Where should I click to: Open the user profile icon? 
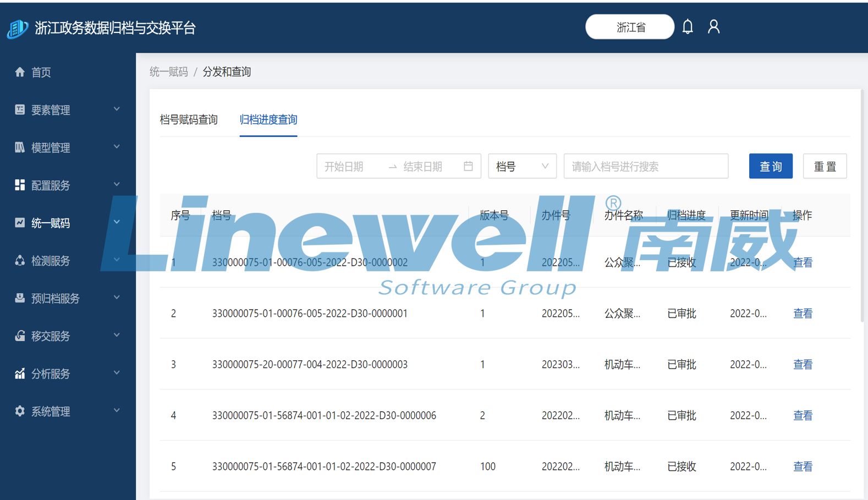point(713,27)
